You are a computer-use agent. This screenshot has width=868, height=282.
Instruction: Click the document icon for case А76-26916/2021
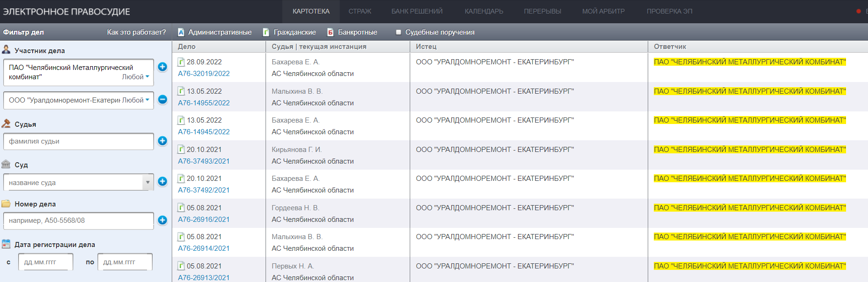(x=181, y=208)
